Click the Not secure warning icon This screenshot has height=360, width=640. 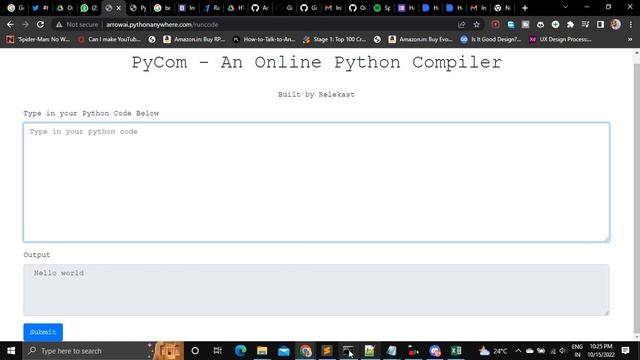pos(59,24)
